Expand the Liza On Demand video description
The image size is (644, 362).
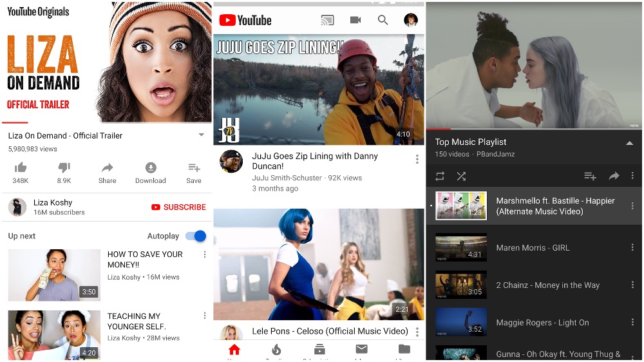[x=201, y=135]
